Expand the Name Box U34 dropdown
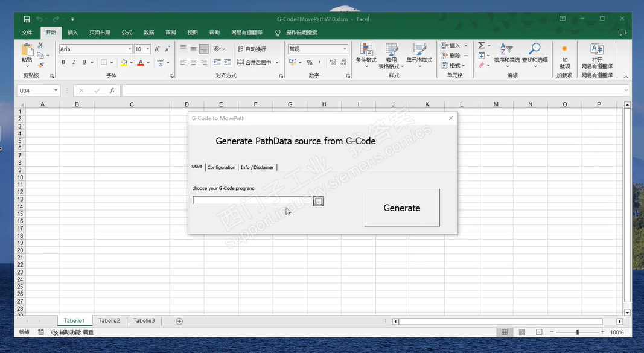Viewport: 644px width, 353px height. [x=56, y=91]
